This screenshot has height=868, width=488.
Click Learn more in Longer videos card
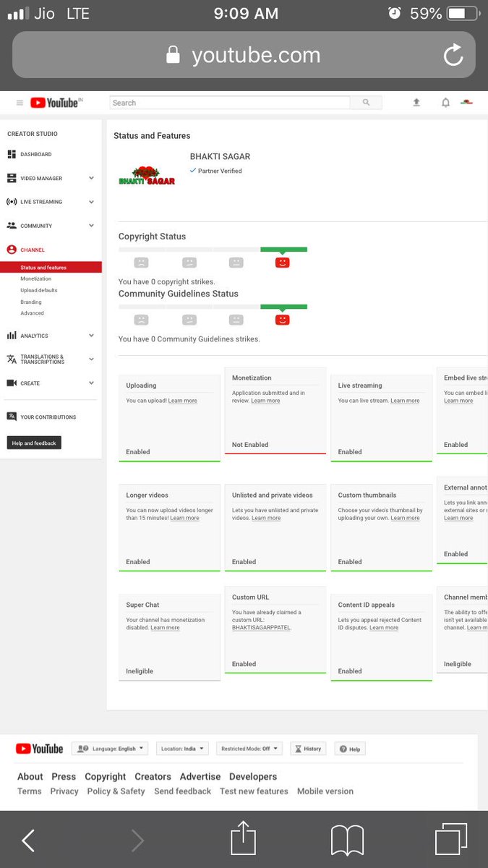184,518
